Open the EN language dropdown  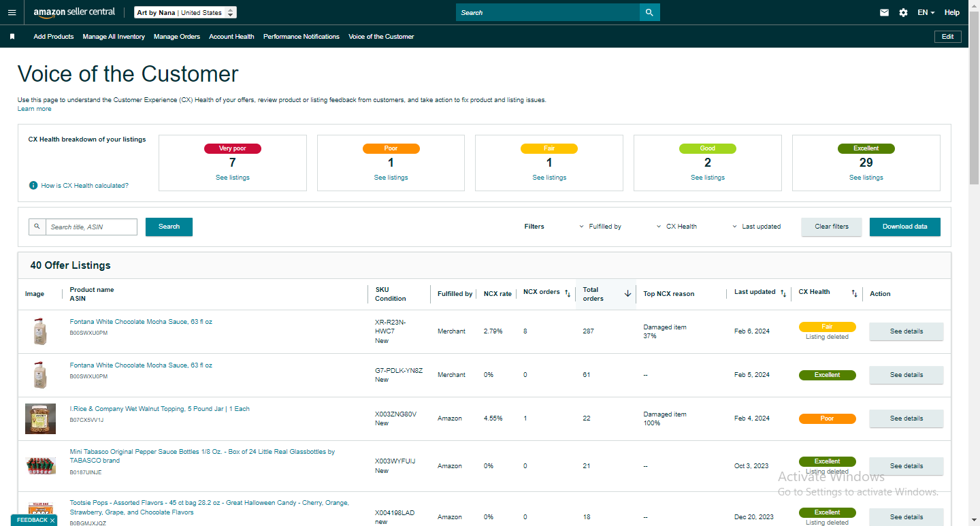point(926,12)
